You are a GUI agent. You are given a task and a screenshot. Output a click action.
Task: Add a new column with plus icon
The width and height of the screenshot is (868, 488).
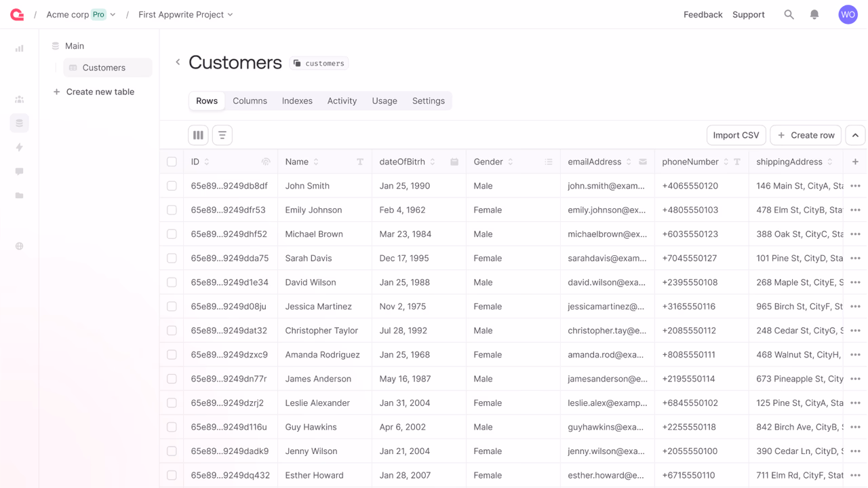pyautogui.click(x=855, y=162)
